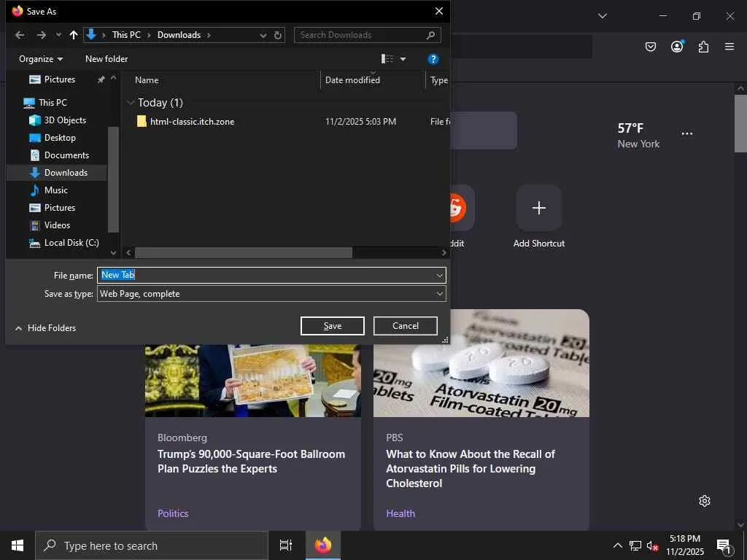The width and height of the screenshot is (747, 560).
Task: Change the view layout icon
Action: 387,59
